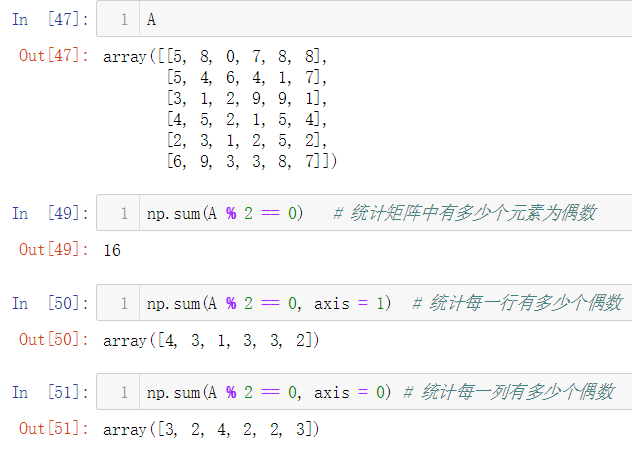Click the Out[47] prompt label
This screenshot has width=632, height=451.
(x=54, y=56)
